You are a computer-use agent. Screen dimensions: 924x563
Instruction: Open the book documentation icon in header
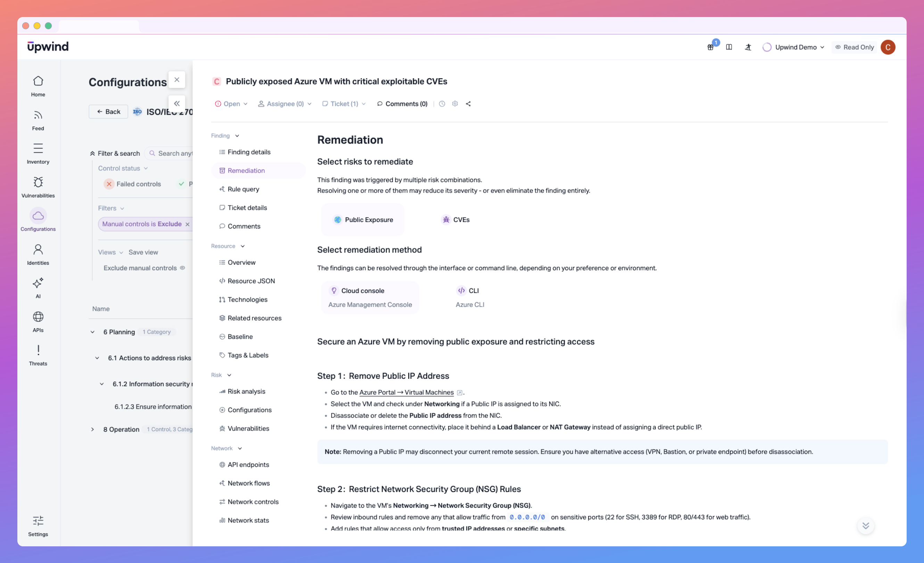tap(729, 47)
